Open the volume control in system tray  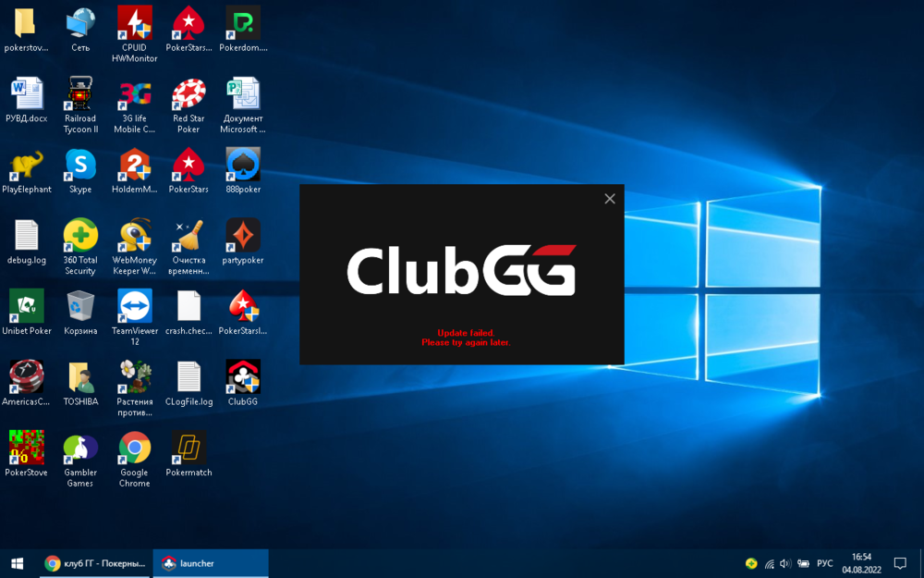[785, 563]
